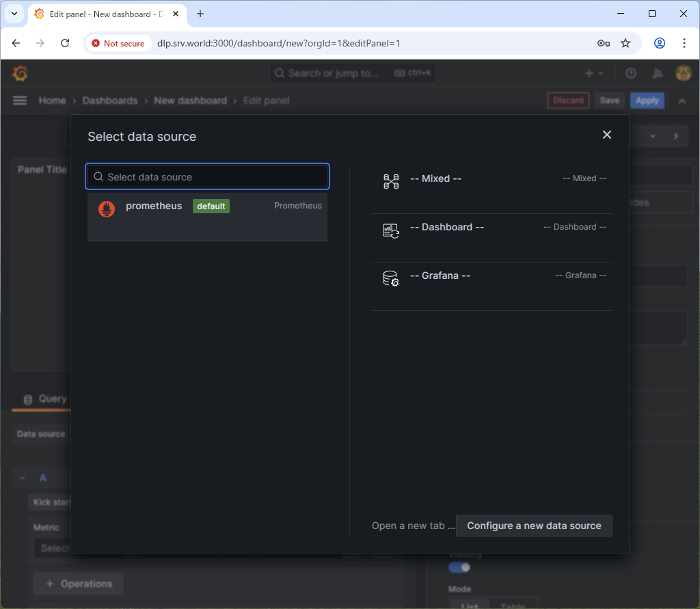The width and height of the screenshot is (700, 609).
Task: Open the help question mark icon
Action: 630,73
